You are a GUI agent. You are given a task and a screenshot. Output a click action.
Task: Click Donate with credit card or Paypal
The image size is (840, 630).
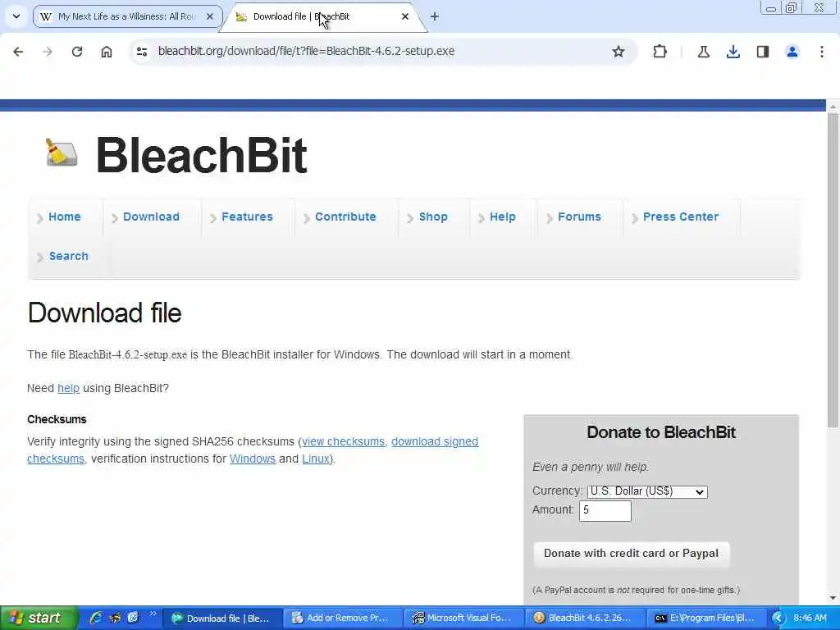[x=631, y=554]
